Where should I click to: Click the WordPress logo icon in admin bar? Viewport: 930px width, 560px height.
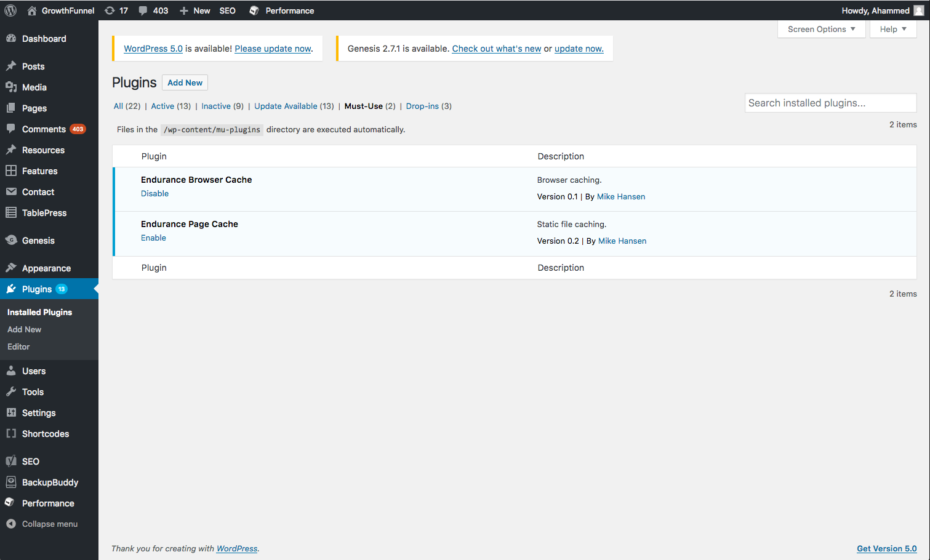pos(10,10)
